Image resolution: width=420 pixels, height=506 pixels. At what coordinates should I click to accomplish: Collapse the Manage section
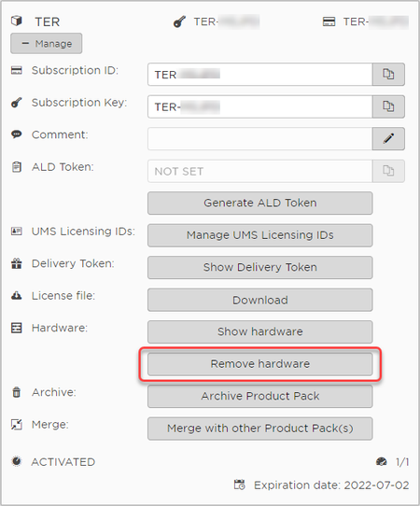(47, 43)
